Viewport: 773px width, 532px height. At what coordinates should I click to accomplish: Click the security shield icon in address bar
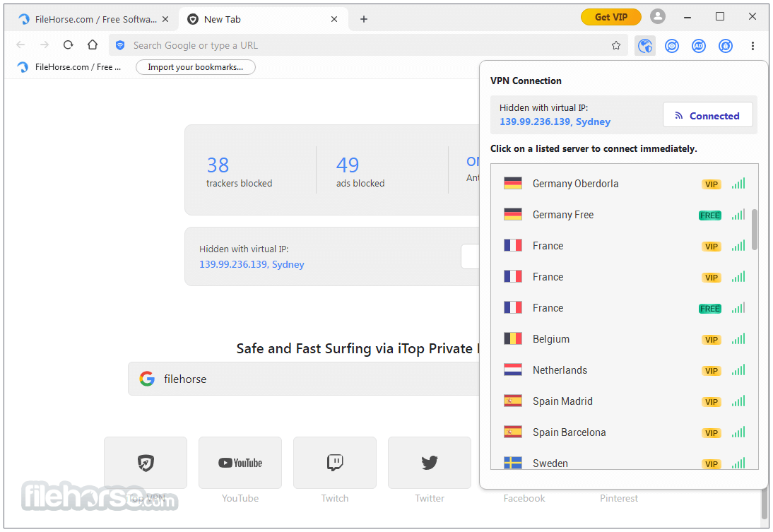[x=120, y=45]
